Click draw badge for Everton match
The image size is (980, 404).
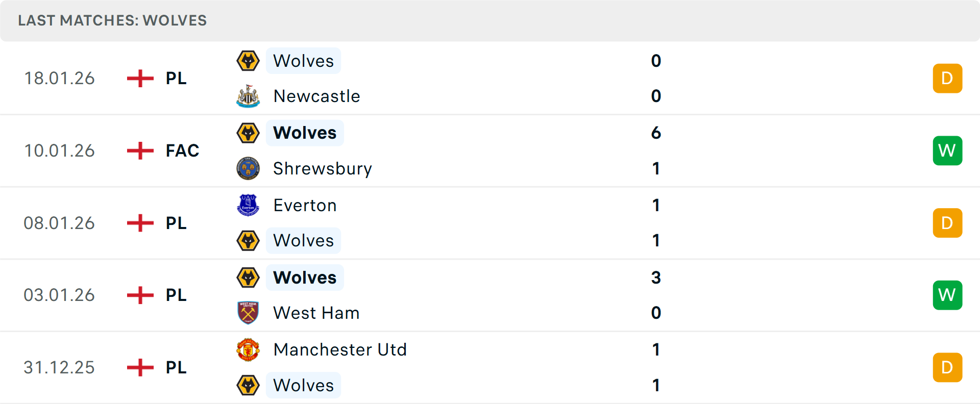pos(947,223)
